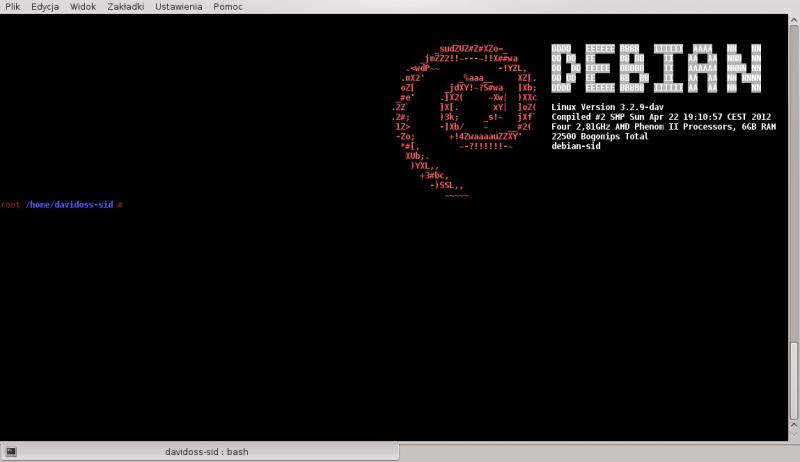Place cursor after the # prompt symbol
This screenshot has height=462, width=800.
coord(128,205)
